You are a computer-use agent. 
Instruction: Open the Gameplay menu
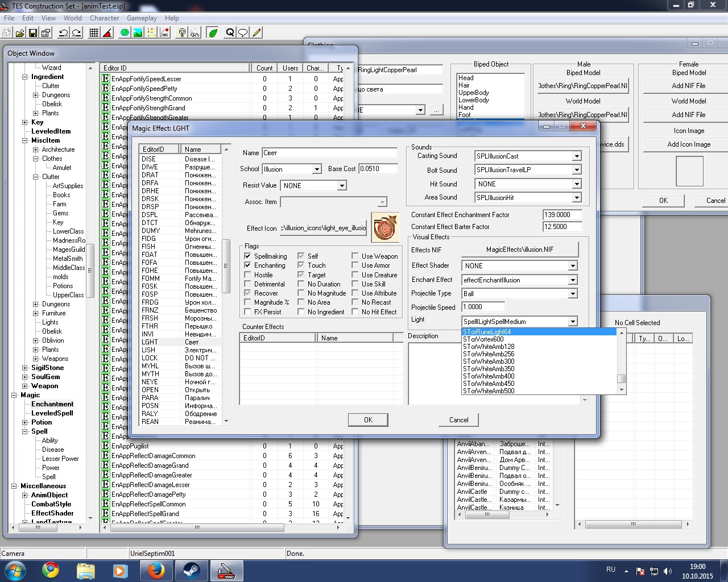click(142, 18)
